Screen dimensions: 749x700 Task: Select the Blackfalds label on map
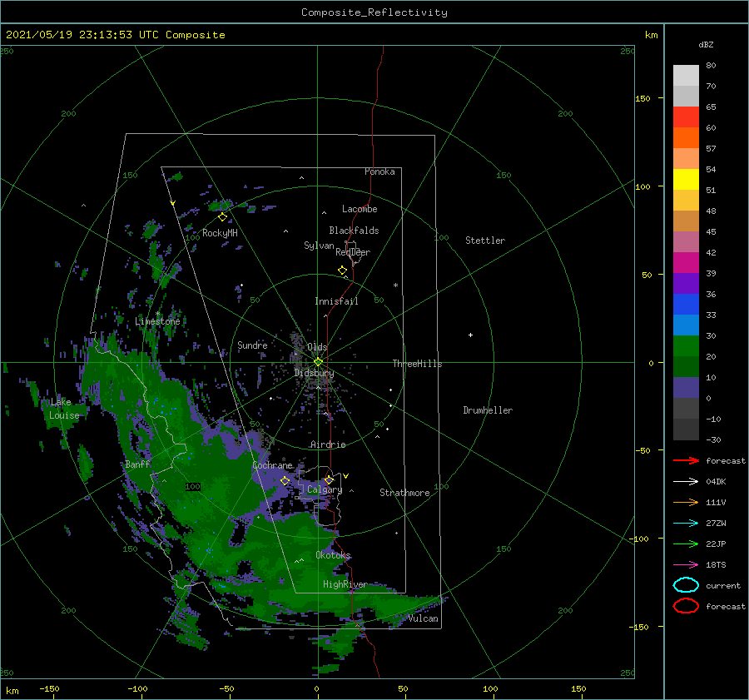point(354,231)
